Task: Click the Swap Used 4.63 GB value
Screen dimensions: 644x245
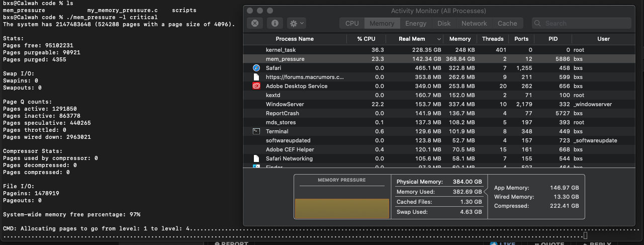Action: 470,212
